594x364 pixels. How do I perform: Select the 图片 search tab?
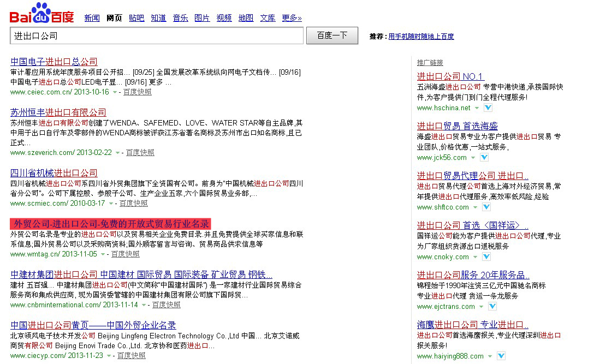tap(202, 18)
